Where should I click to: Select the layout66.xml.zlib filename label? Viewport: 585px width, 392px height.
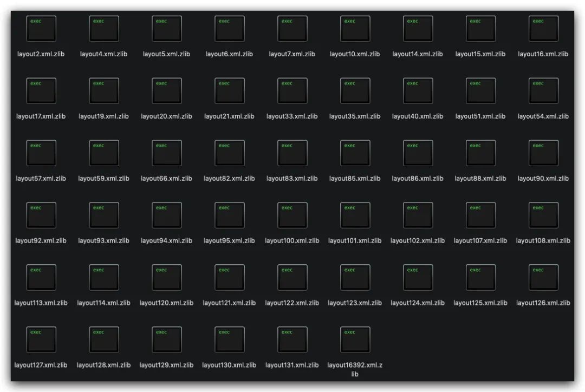(x=166, y=179)
